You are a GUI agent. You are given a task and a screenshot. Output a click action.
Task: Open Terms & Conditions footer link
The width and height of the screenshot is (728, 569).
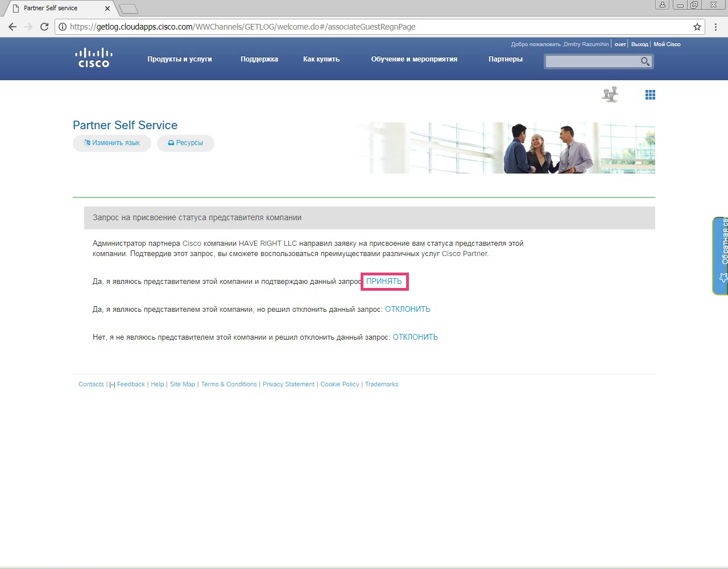coord(229,384)
